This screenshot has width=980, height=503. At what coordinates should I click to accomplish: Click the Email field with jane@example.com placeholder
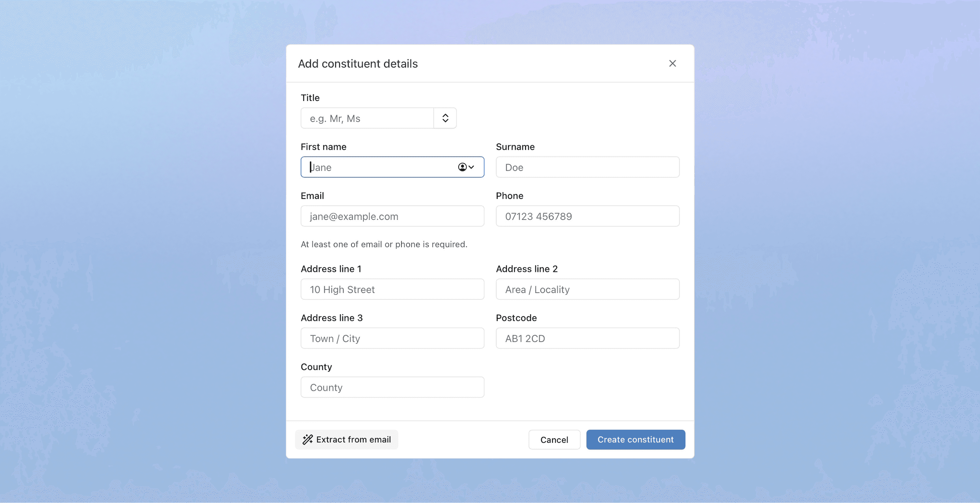coord(392,216)
